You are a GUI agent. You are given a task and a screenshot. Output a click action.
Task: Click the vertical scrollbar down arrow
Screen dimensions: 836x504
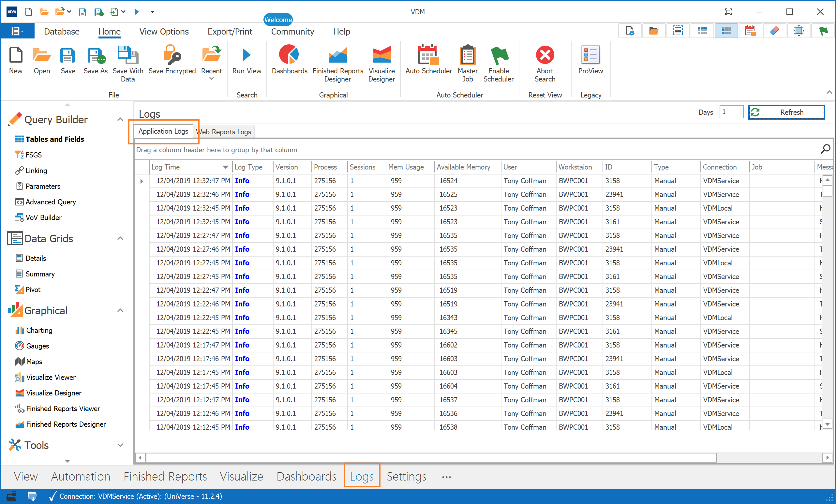[x=827, y=424]
